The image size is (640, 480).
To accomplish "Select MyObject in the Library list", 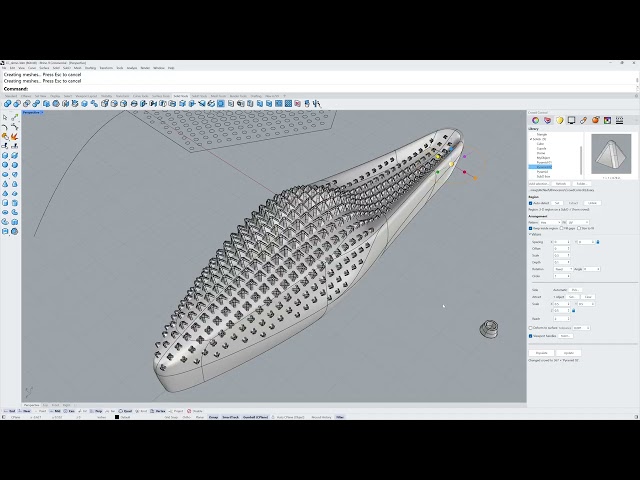I will pos(543,158).
